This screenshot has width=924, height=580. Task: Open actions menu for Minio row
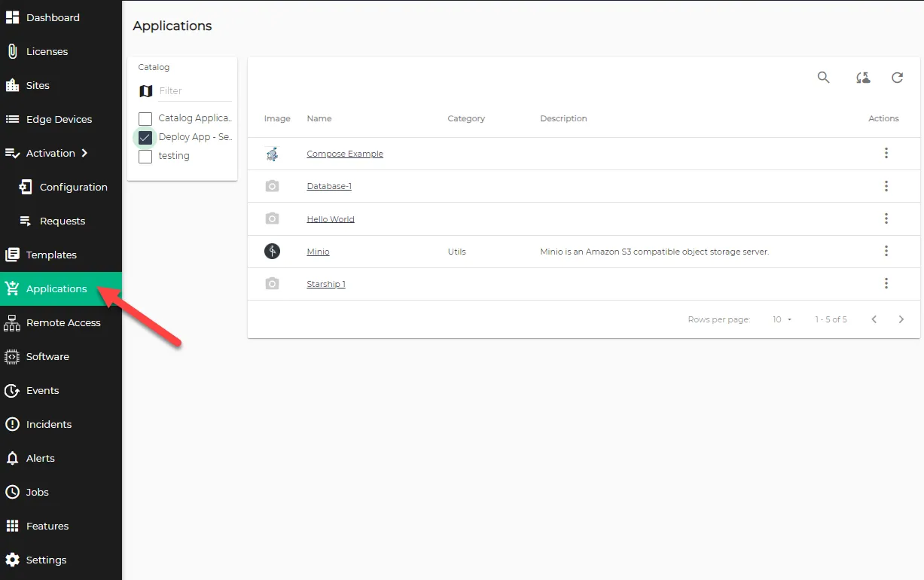tap(886, 251)
